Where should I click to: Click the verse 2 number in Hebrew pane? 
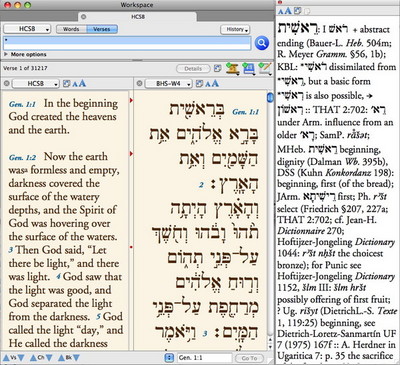pos(201,185)
